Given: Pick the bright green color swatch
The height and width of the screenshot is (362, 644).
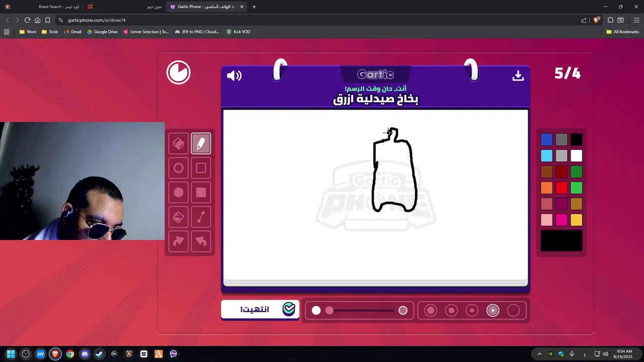Looking at the screenshot, I should click(x=577, y=188).
